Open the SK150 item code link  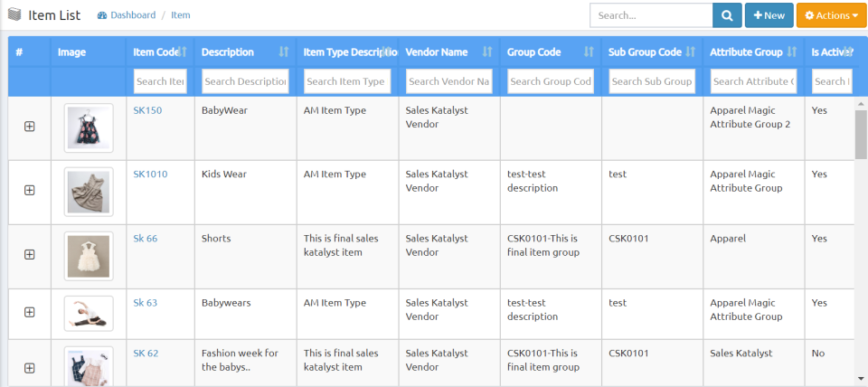[x=147, y=110]
